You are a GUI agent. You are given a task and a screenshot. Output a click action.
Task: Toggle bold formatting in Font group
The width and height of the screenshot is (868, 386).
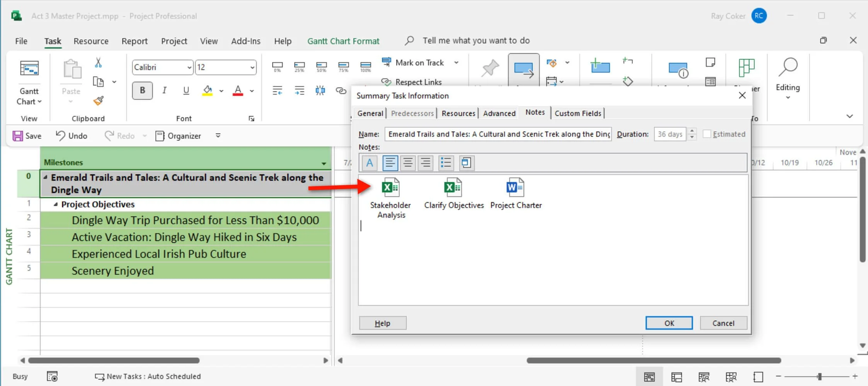142,90
